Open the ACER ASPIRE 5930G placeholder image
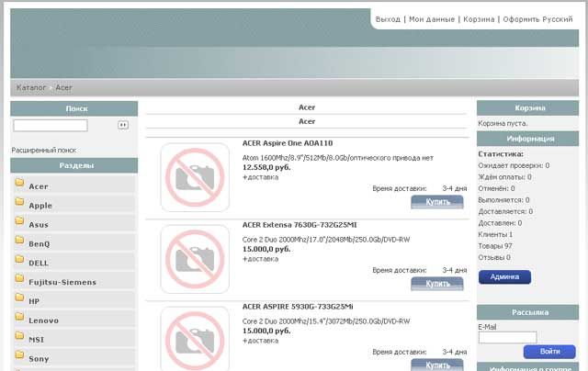 pyautogui.click(x=195, y=339)
